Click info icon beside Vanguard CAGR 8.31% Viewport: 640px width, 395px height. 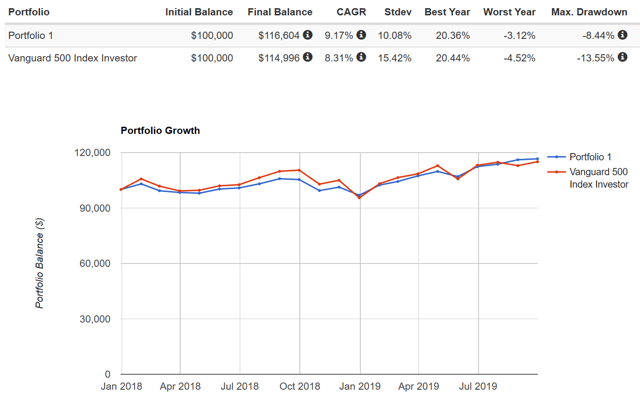(x=361, y=57)
